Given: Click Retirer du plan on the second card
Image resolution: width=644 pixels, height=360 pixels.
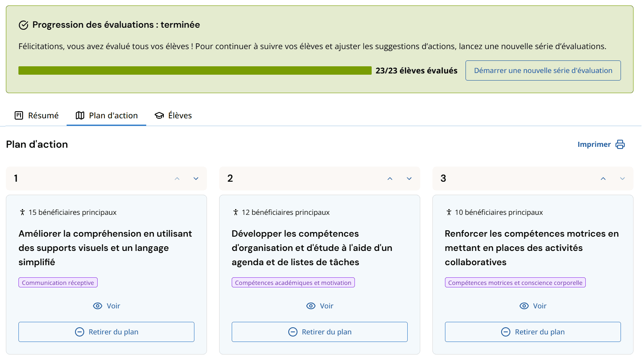Looking at the screenshot, I should click(x=319, y=331).
